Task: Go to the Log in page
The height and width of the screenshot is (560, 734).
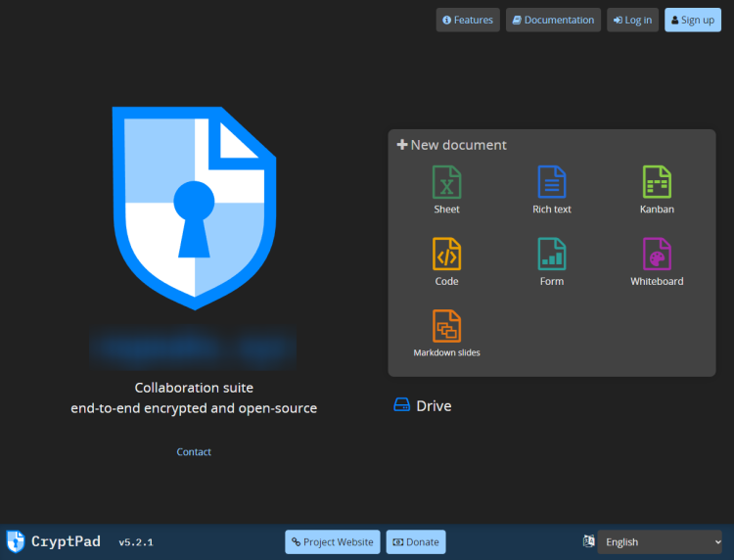Action: (x=632, y=21)
